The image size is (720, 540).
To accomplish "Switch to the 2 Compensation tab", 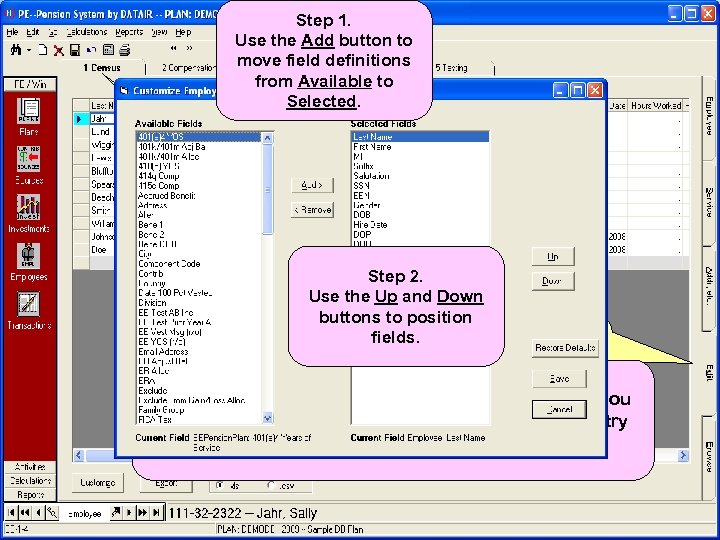I will click(189, 68).
